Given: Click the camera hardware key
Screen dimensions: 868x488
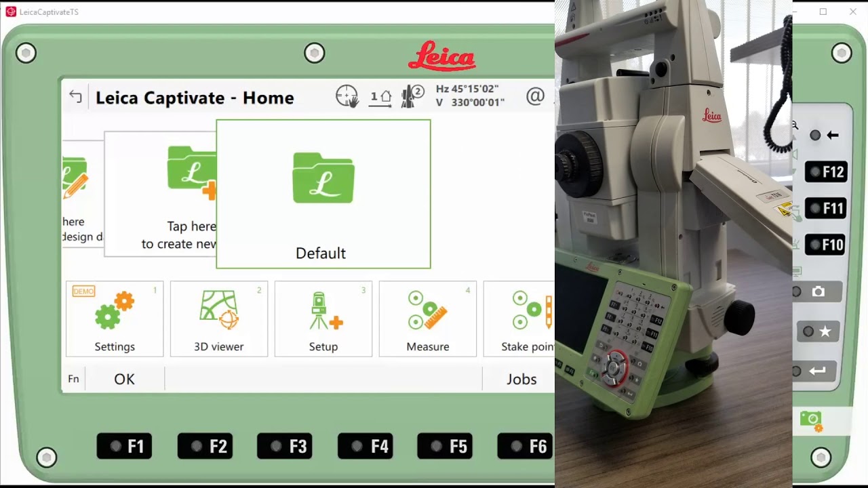Looking at the screenshot, I should coord(818,291).
